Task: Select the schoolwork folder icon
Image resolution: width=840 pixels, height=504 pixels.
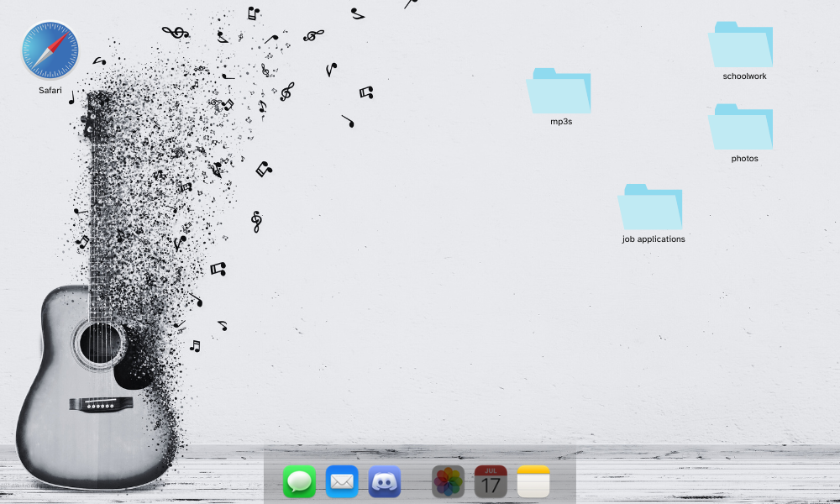Action: click(741, 45)
